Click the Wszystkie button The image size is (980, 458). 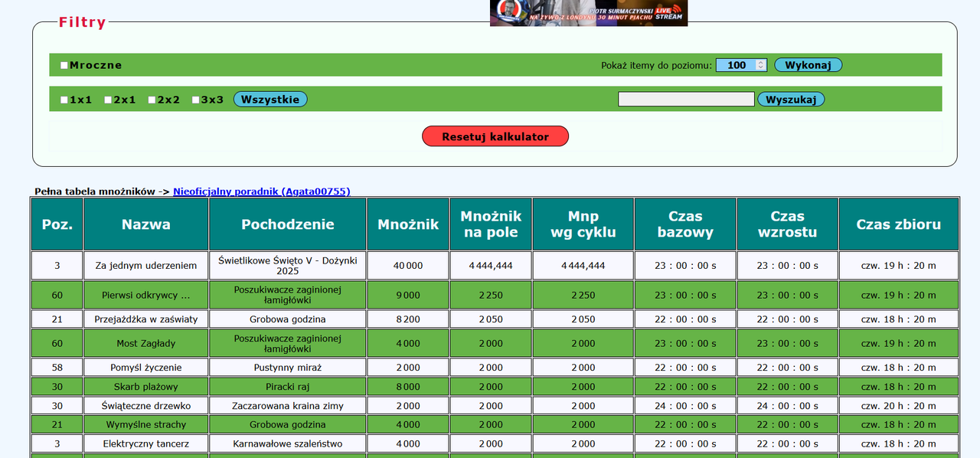point(270,100)
